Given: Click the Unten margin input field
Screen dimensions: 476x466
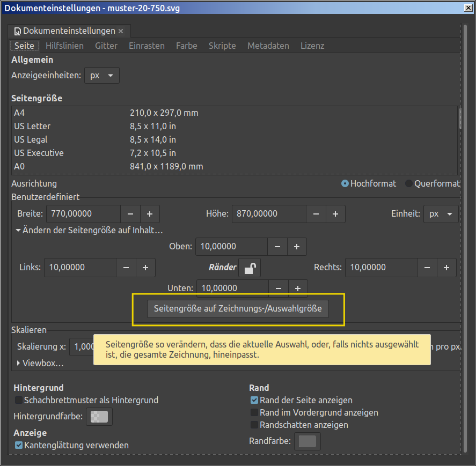Looking at the screenshot, I should (x=233, y=288).
